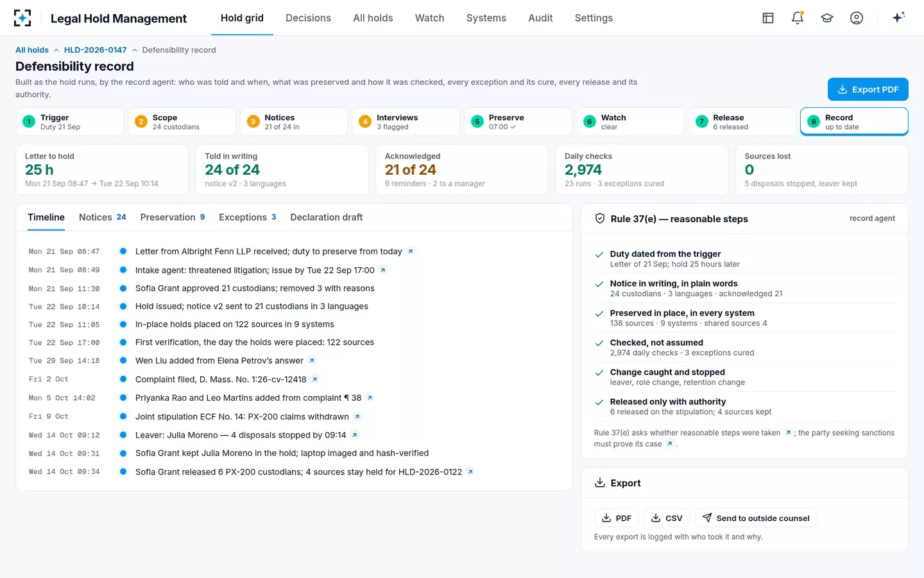The width and height of the screenshot is (924, 578).
Task: Open the sparkle AI assistant icon
Action: 898,17
